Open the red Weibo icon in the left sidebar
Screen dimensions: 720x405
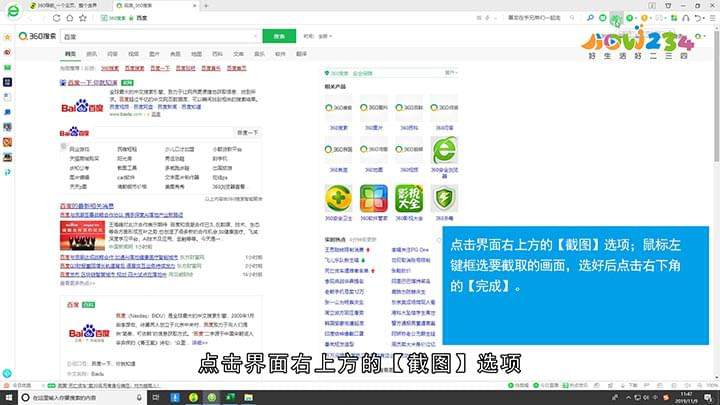(7, 52)
